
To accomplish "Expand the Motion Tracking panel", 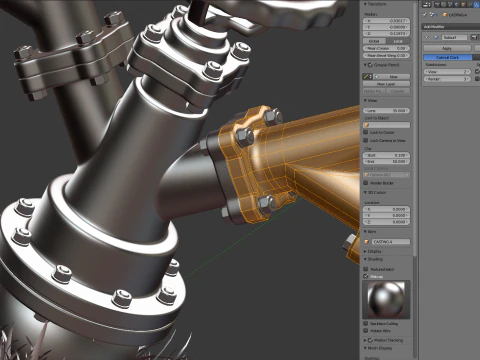I will tap(365, 340).
